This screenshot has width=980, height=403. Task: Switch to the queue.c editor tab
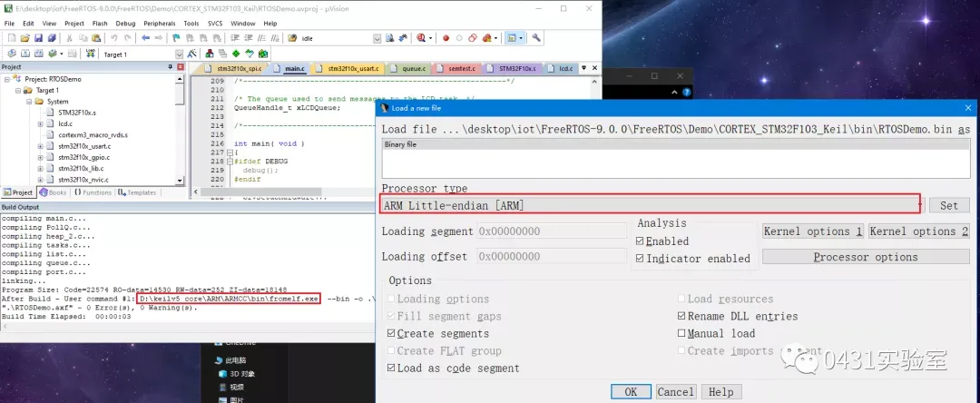coord(408,68)
